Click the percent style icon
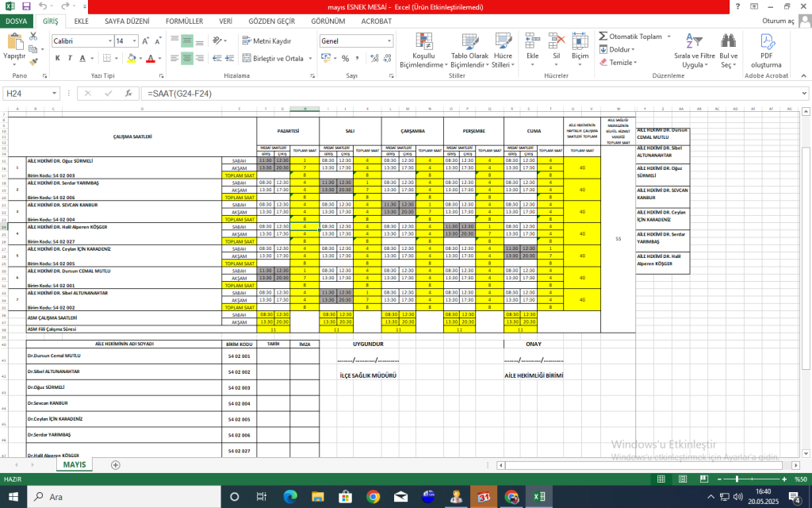This screenshot has width=812, height=508. (x=346, y=58)
